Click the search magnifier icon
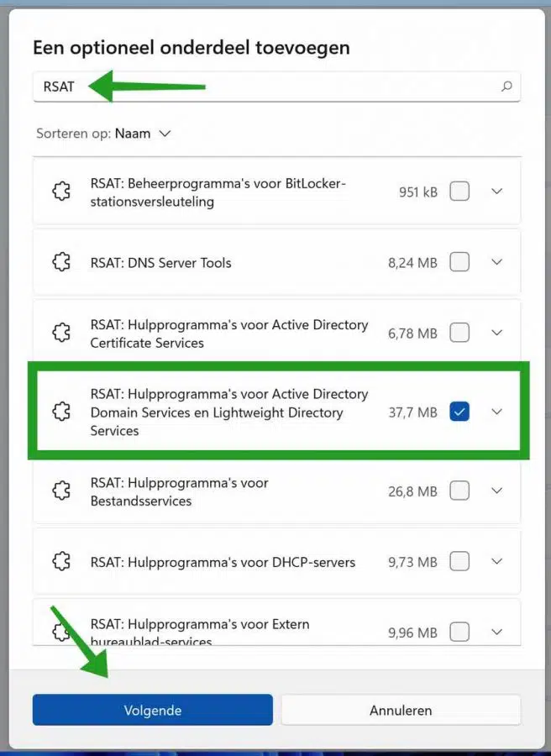The height and width of the screenshot is (756, 551). [506, 87]
